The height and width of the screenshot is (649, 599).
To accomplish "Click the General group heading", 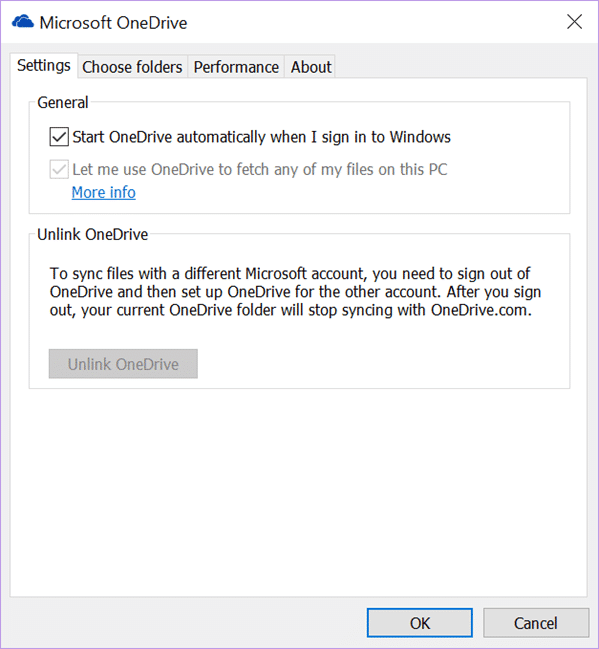I will 63,103.
